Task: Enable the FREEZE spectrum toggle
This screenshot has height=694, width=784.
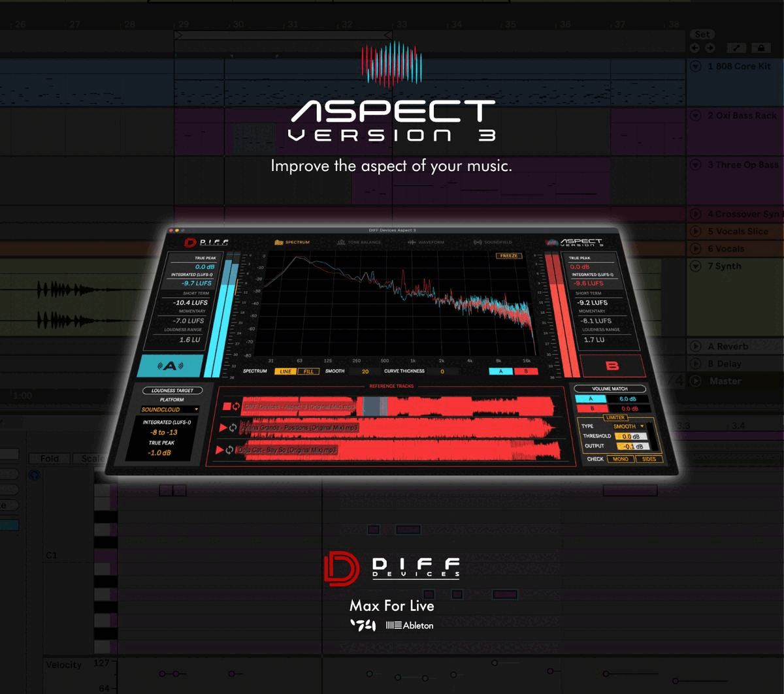Action: [x=508, y=256]
